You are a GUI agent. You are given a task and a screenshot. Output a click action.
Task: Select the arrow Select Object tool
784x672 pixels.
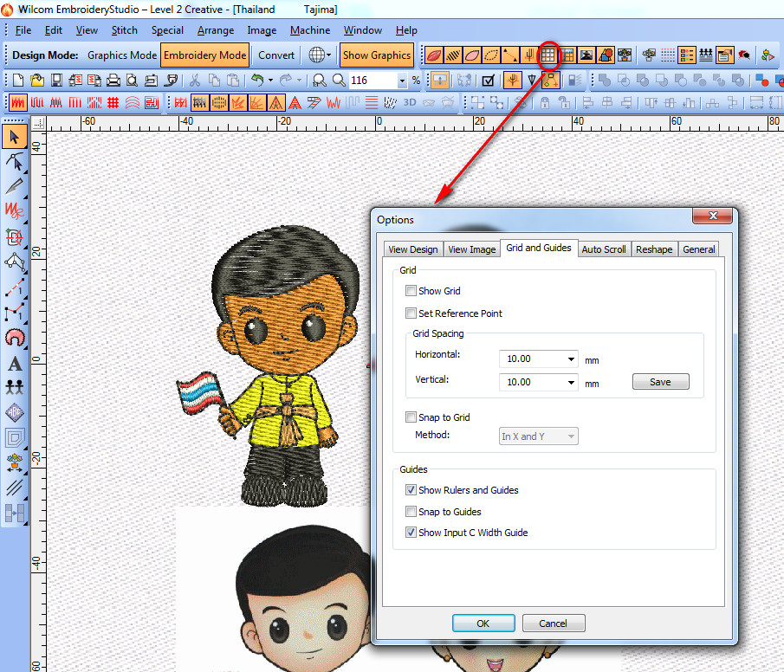(15, 137)
